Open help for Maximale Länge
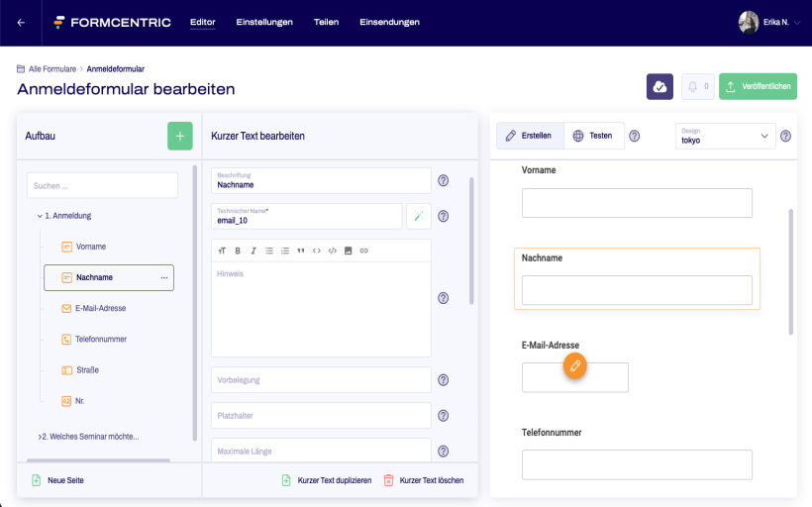812x507 pixels. pos(444,452)
